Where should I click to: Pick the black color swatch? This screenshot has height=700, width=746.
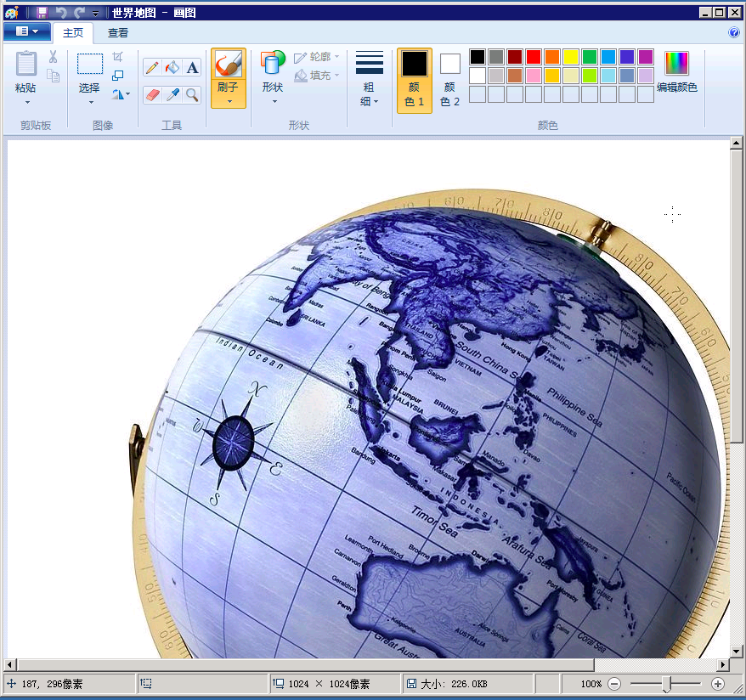[x=478, y=57]
